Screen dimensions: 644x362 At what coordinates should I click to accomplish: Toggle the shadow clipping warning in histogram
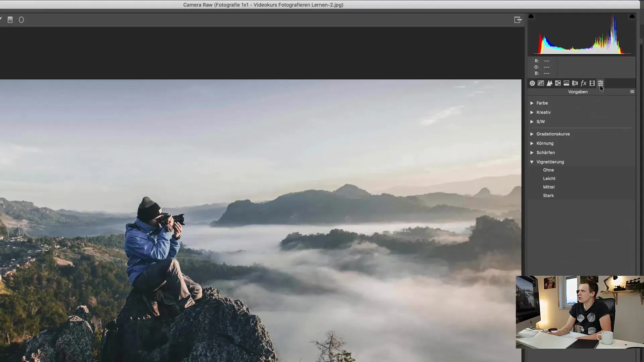[531, 16]
